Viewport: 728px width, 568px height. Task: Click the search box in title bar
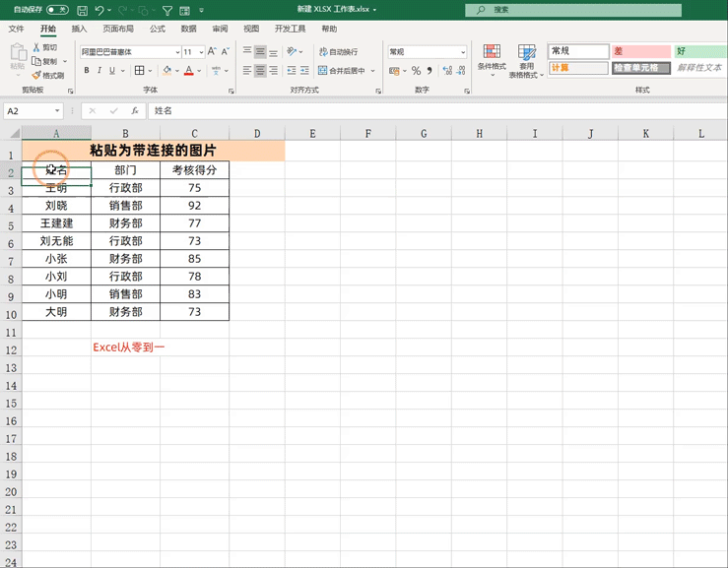[x=573, y=10]
